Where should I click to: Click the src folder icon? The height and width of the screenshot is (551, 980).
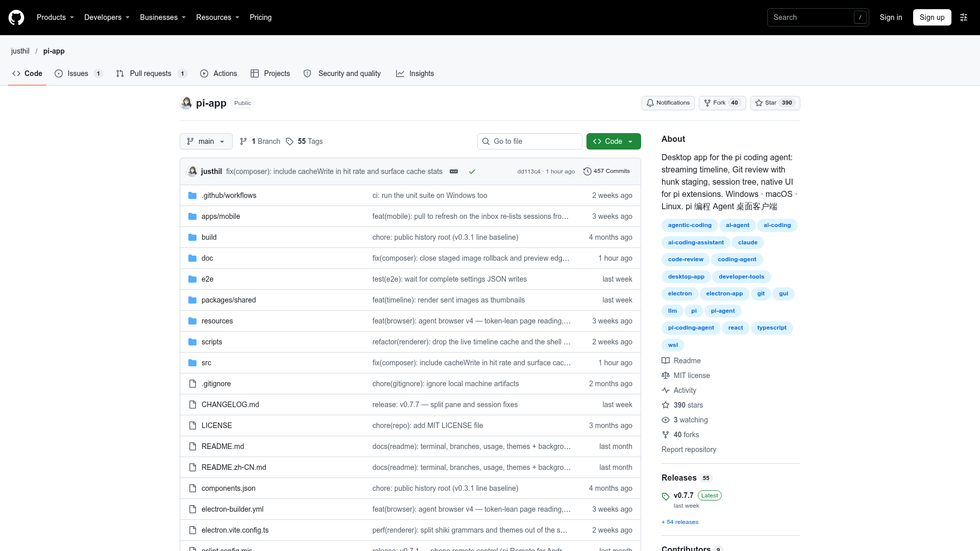pos(192,363)
